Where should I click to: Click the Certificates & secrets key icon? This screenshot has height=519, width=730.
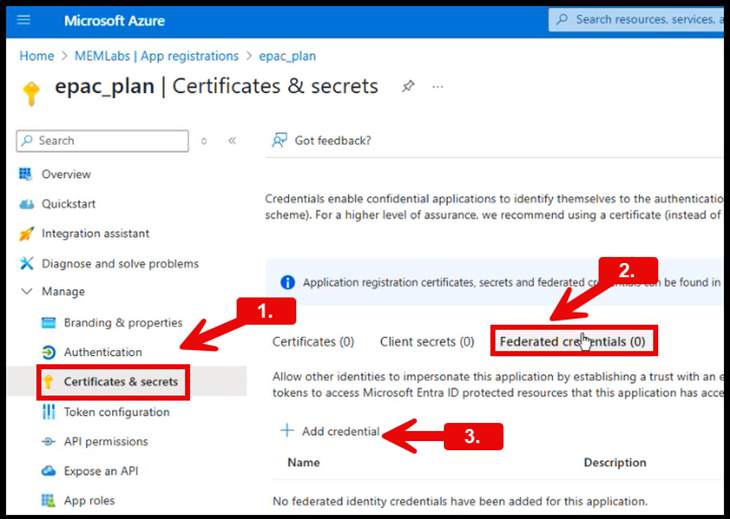click(x=48, y=382)
